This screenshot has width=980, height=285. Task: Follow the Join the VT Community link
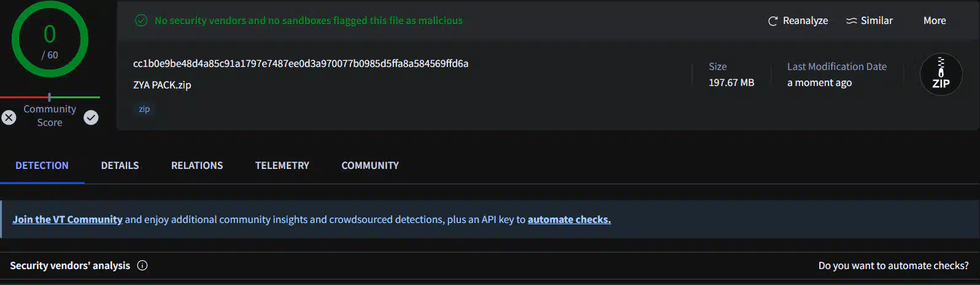pyautogui.click(x=68, y=219)
